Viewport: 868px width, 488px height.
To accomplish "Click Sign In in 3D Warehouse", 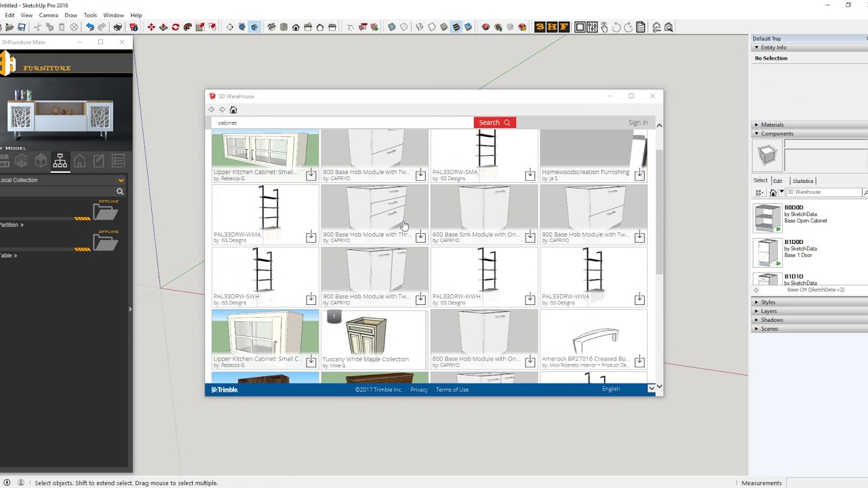I will coord(637,123).
